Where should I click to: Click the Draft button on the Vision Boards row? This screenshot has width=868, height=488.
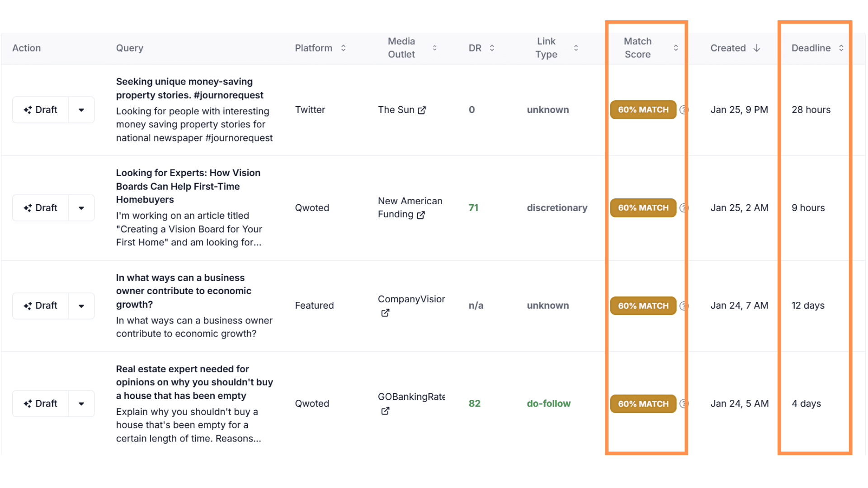coord(40,208)
